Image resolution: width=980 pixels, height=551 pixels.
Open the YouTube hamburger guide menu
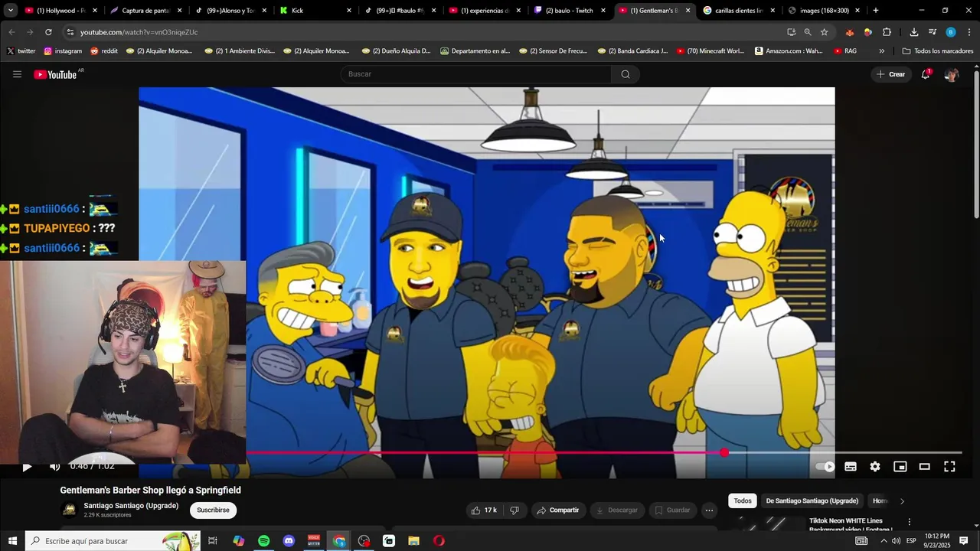(x=17, y=74)
